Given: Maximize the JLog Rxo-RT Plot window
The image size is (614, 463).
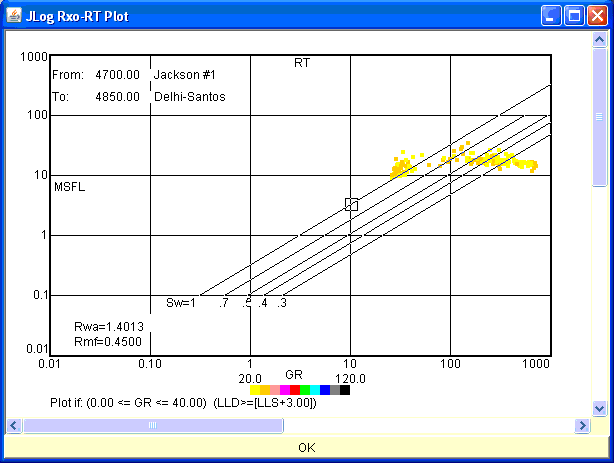Looking at the screenshot, I should (575, 17).
